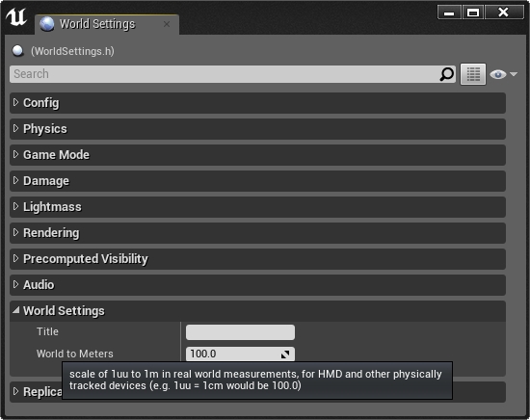Viewport: 530px width, 420px height.
Task: Select the World Settings tab
Action: [107, 24]
